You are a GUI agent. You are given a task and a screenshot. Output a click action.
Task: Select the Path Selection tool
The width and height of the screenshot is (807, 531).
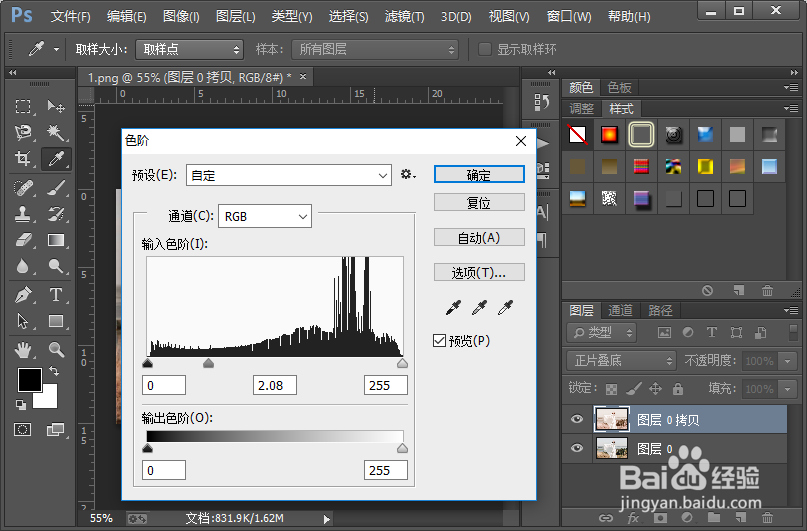pyautogui.click(x=23, y=321)
